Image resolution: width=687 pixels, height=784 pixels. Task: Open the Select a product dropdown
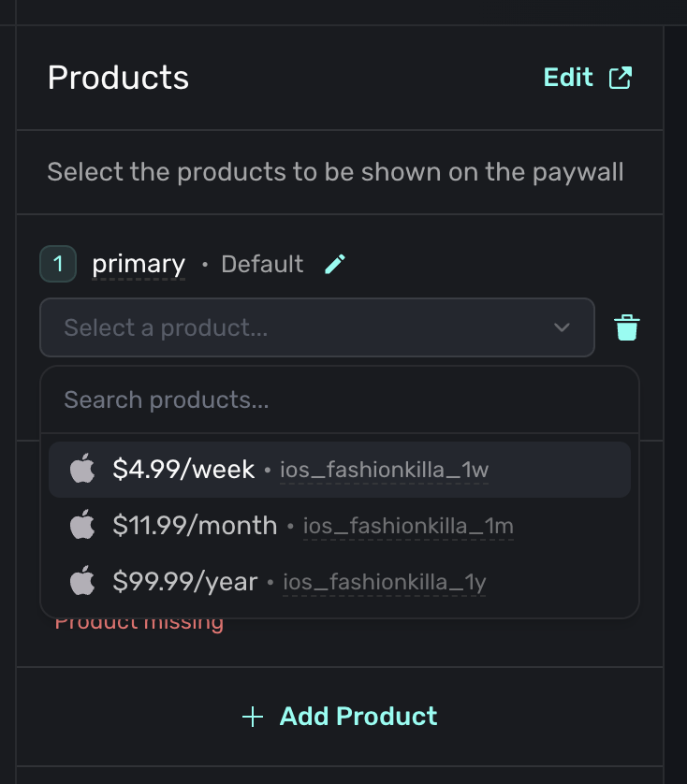(318, 327)
